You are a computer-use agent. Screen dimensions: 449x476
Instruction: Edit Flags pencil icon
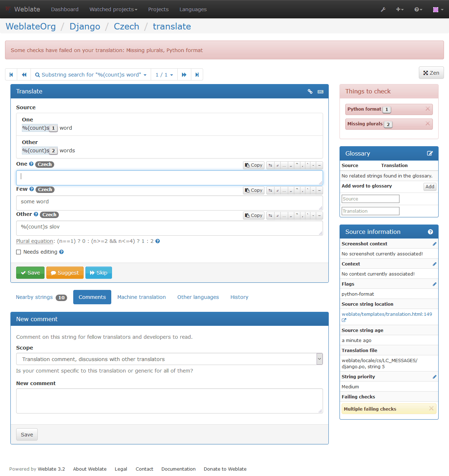click(435, 284)
